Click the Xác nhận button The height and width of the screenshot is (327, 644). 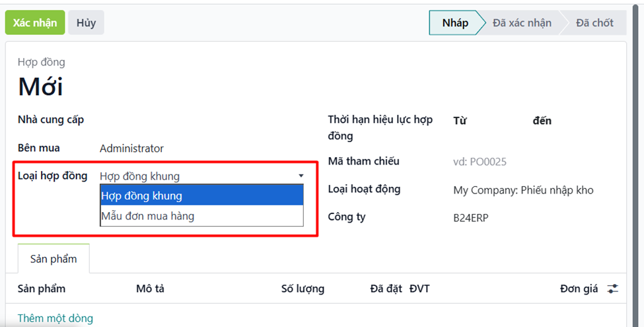pyautogui.click(x=35, y=22)
